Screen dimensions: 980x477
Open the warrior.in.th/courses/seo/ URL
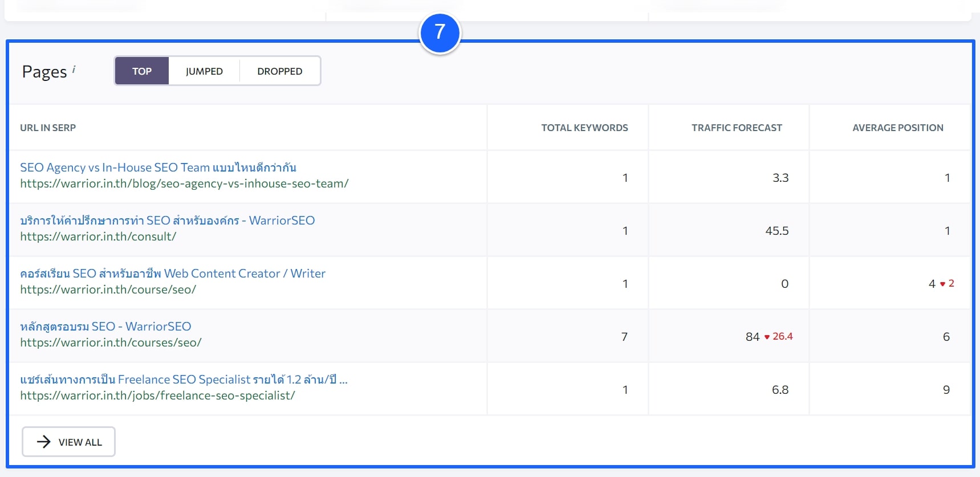click(111, 343)
